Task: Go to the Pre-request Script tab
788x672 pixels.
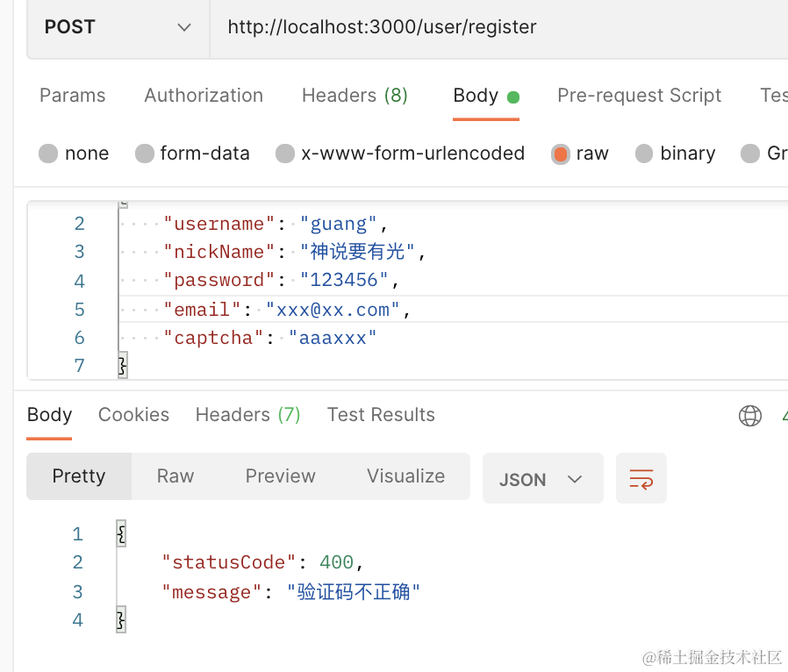Action: click(x=639, y=96)
